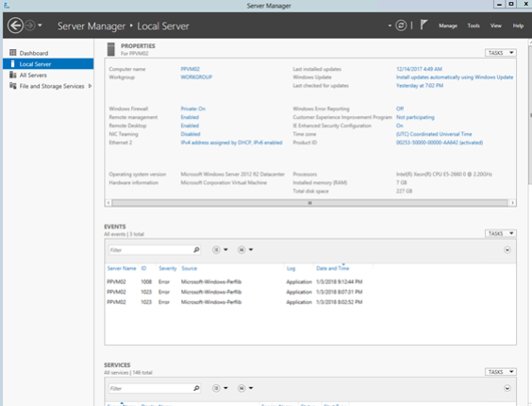532x406 pixels.
Task: Click into the Events filter field
Action: pos(151,250)
